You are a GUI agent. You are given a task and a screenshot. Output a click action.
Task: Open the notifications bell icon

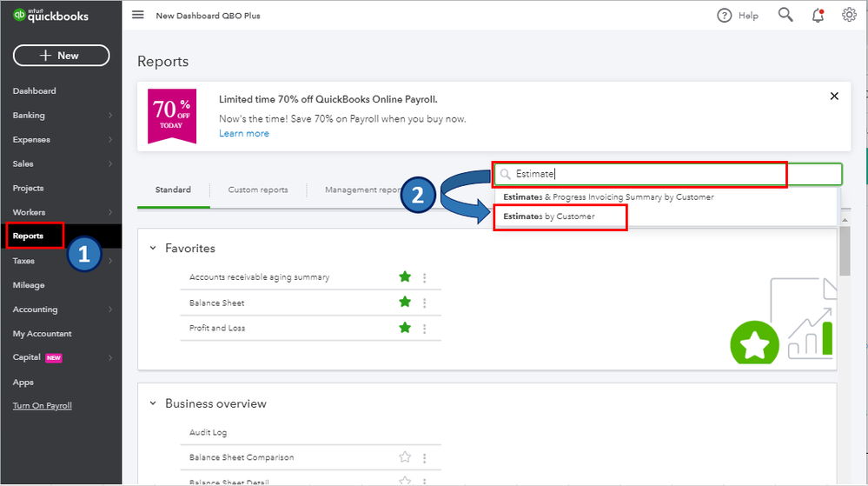[x=818, y=15]
